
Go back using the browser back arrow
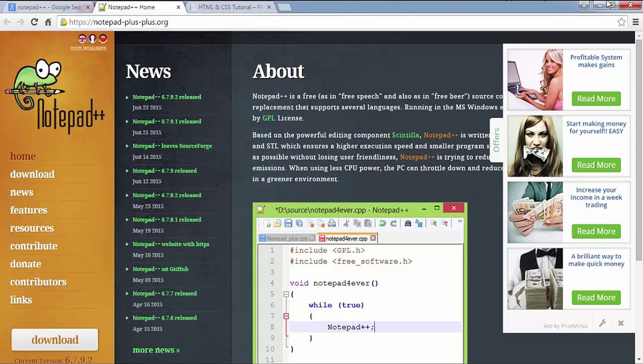7,22
